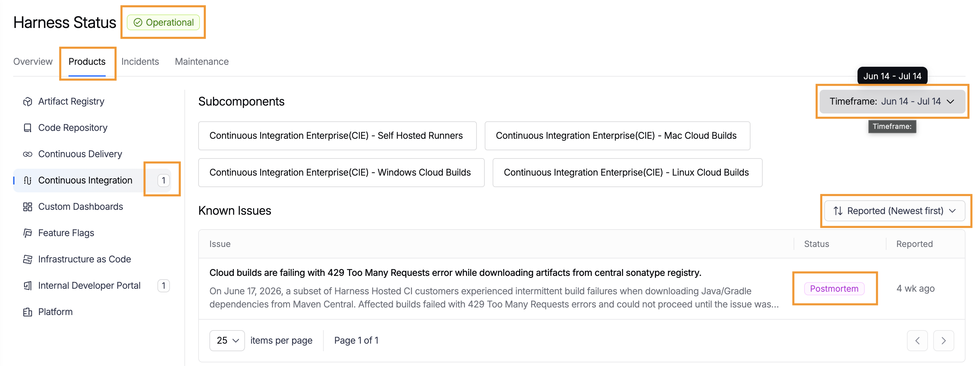980x366 pixels.
Task: Expand the Reported (Newest first) sort dropdown
Action: pyautogui.click(x=894, y=211)
